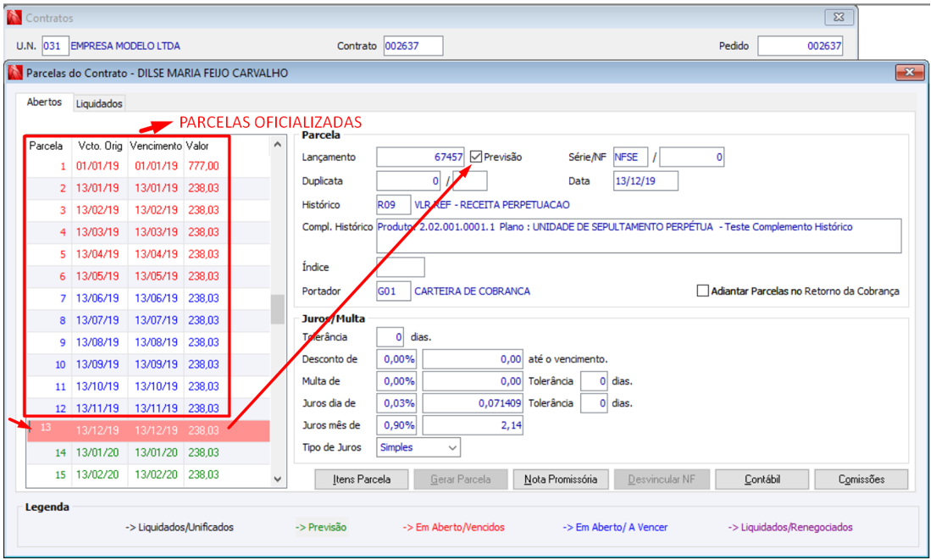Click the Parcelas do Contrato window icon

tap(15, 73)
